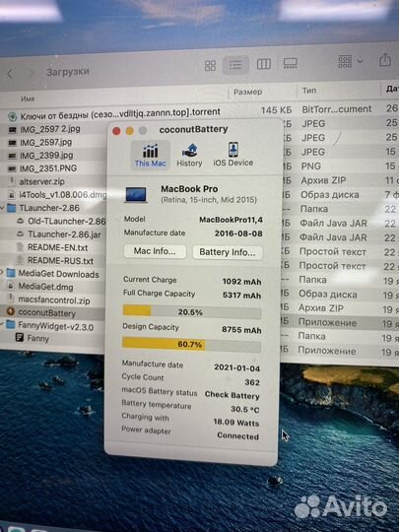This screenshot has width=399, height=532.
Task: Open the History tab in coconutBattery
Action: point(189,155)
